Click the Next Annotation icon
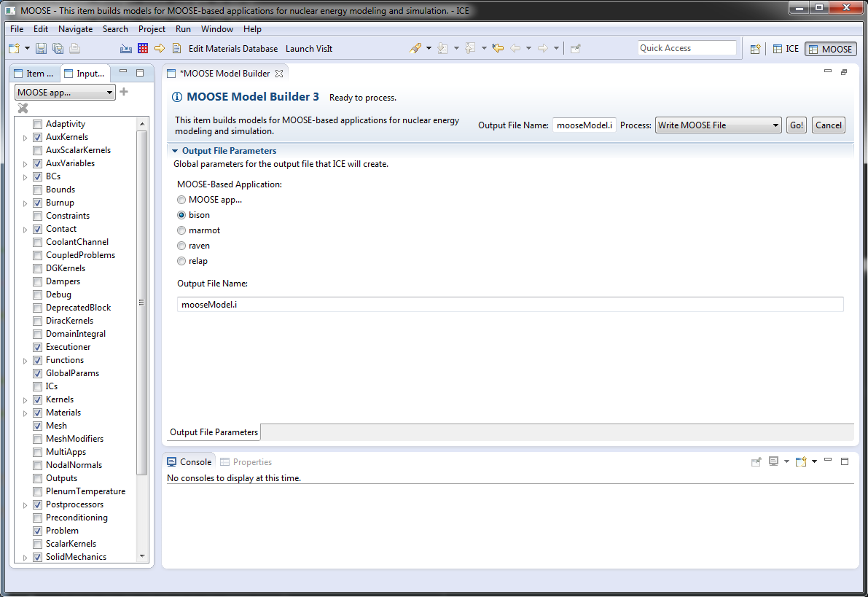Screen dimensions: 868x597 pyautogui.click(x=442, y=49)
